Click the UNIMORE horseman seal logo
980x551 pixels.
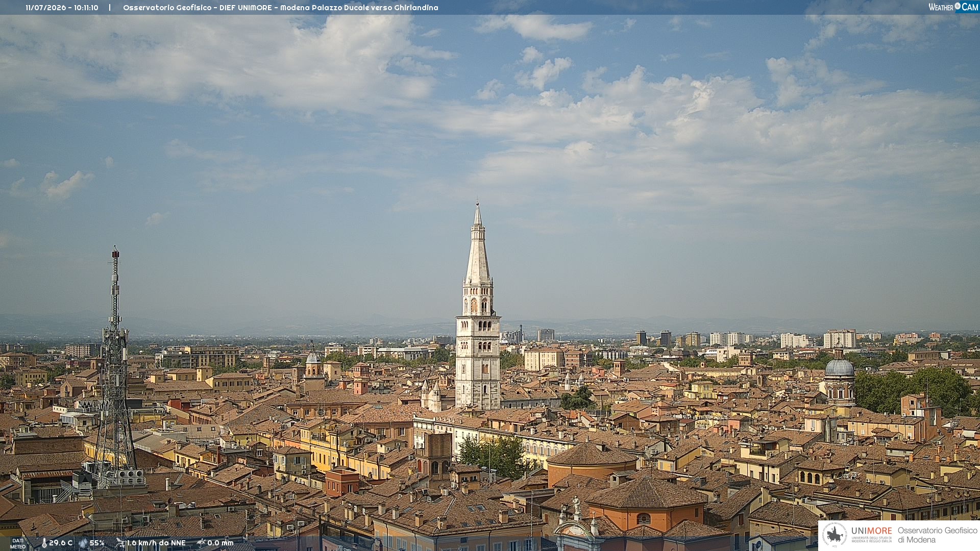[835, 535]
